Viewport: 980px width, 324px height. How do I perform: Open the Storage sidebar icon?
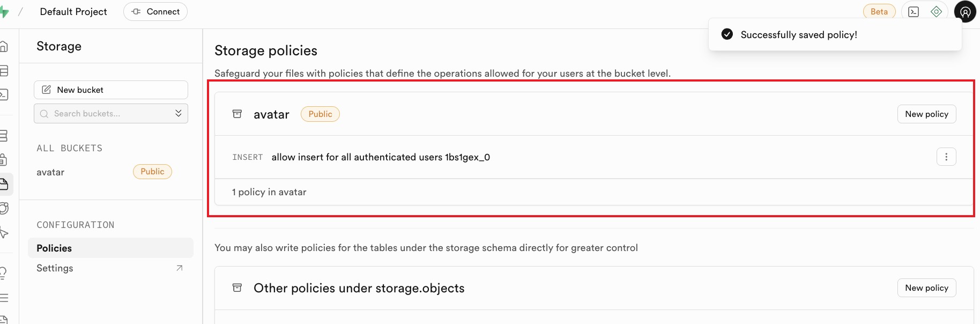4,185
